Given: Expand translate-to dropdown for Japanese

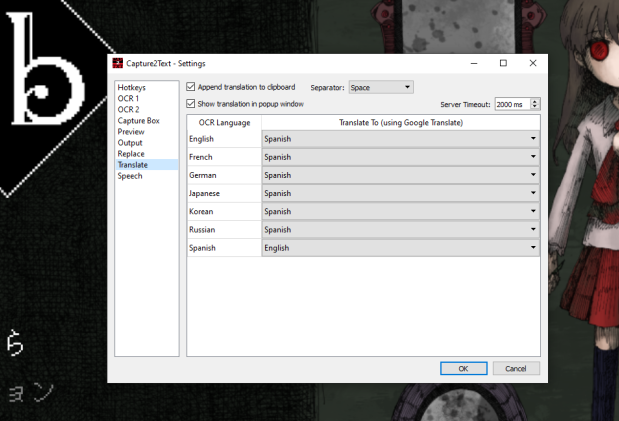Looking at the screenshot, I should point(400,193).
